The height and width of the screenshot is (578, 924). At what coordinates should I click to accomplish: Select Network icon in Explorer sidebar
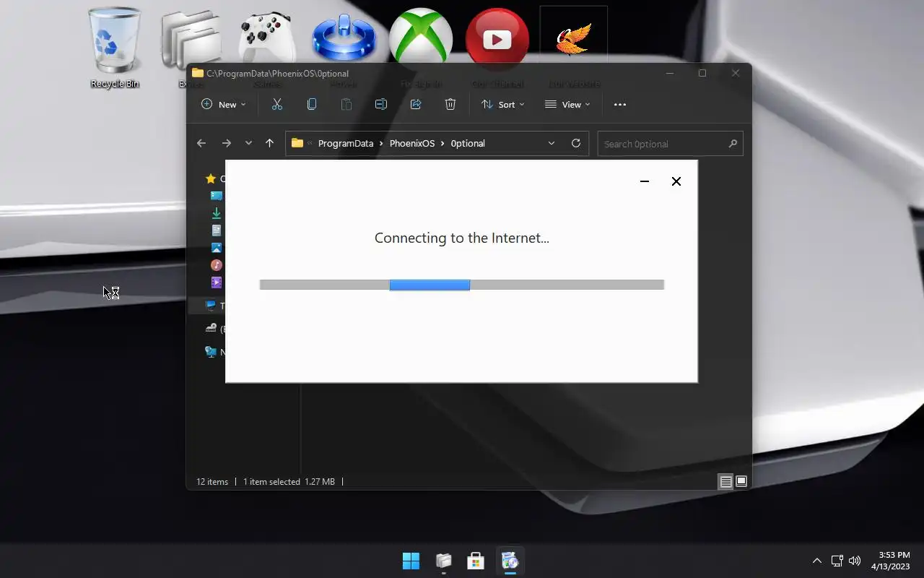[210, 352]
